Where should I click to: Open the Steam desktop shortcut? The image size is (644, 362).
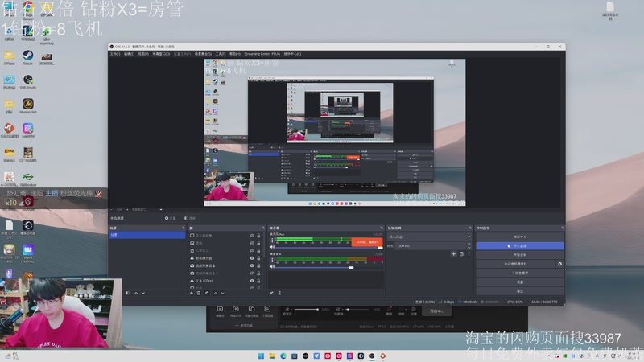point(28,57)
